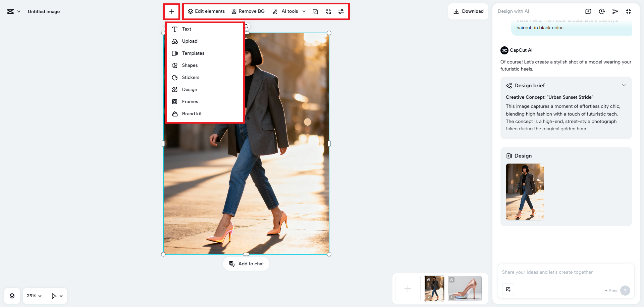Click the Free credits label
The width and height of the screenshot is (644, 307).
pyautogui.click(x=611, y=291)
